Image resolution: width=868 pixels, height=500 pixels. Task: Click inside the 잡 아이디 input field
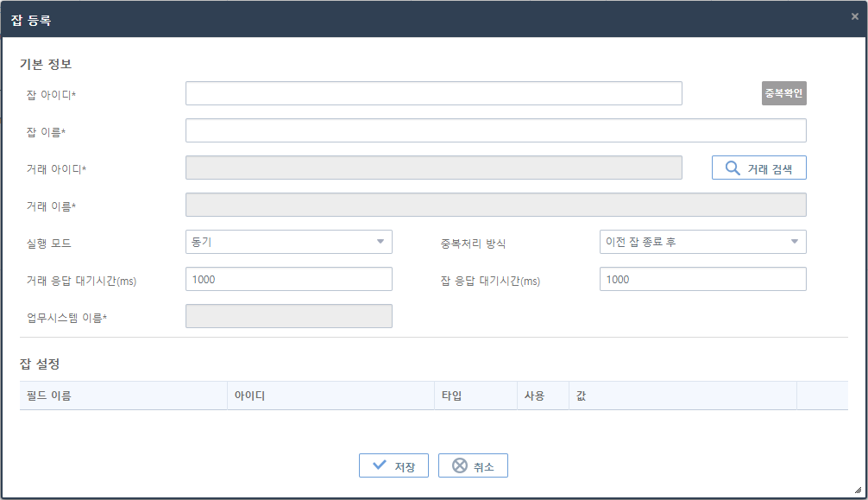coord(433,92)
